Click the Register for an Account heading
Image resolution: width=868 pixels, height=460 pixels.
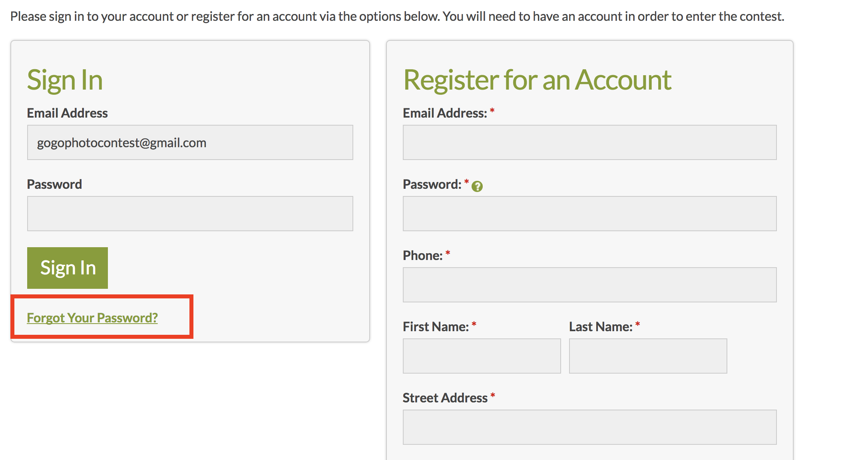(x=538, y=80)
